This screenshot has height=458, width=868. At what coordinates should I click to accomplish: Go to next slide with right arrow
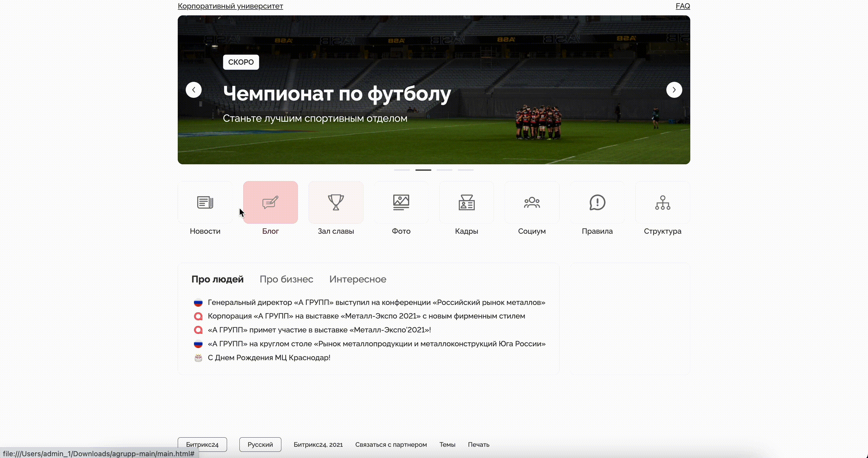click(674, 90)
